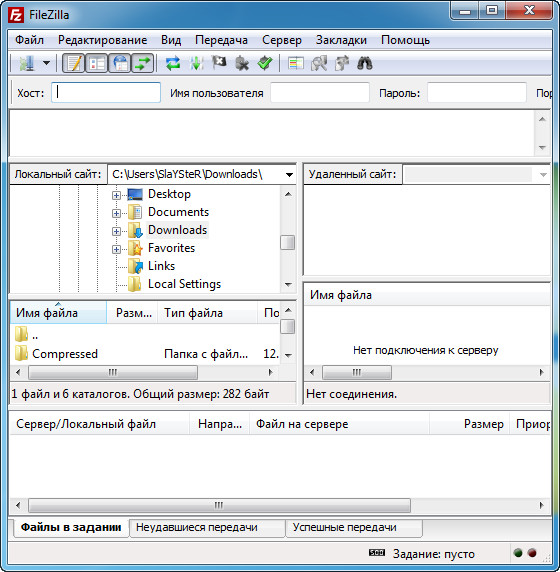Toggle local directory tree display icon
560x572 pixels.
[x=96, y=63]
